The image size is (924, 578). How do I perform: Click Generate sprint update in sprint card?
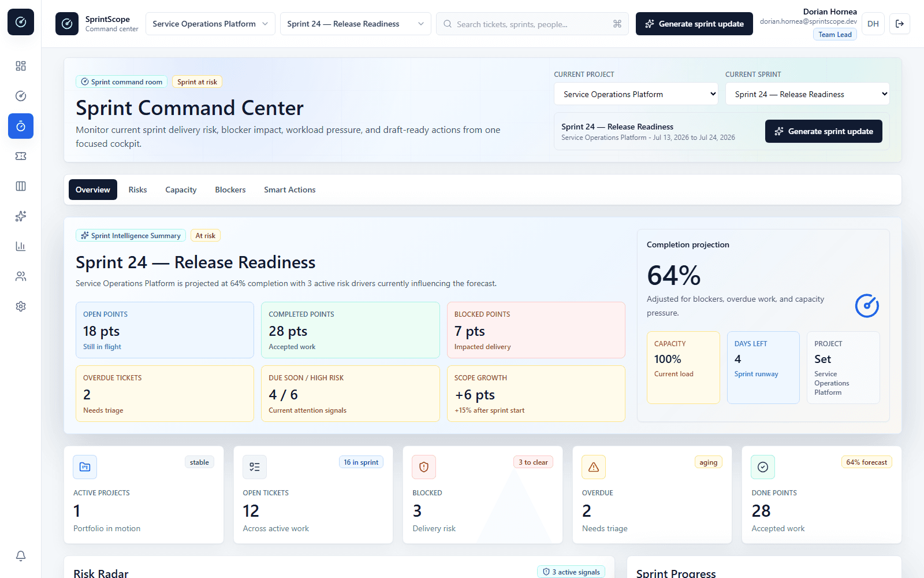pos(824,131)
